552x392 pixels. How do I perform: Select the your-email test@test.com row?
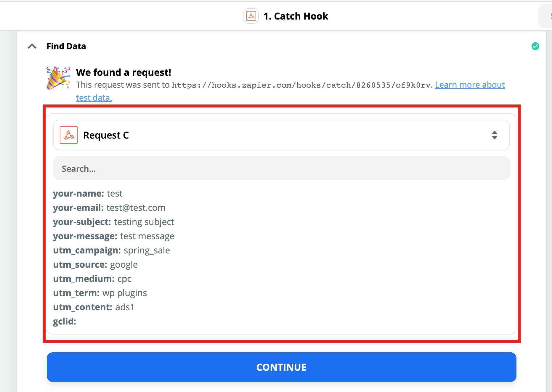pos(109,208)
